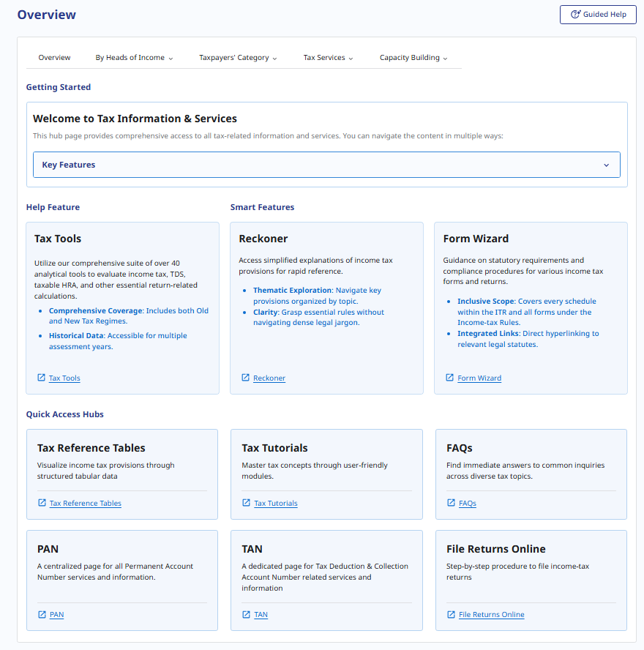Open the TAN link
The image size is (644, 650).
(x=261, y=615)
